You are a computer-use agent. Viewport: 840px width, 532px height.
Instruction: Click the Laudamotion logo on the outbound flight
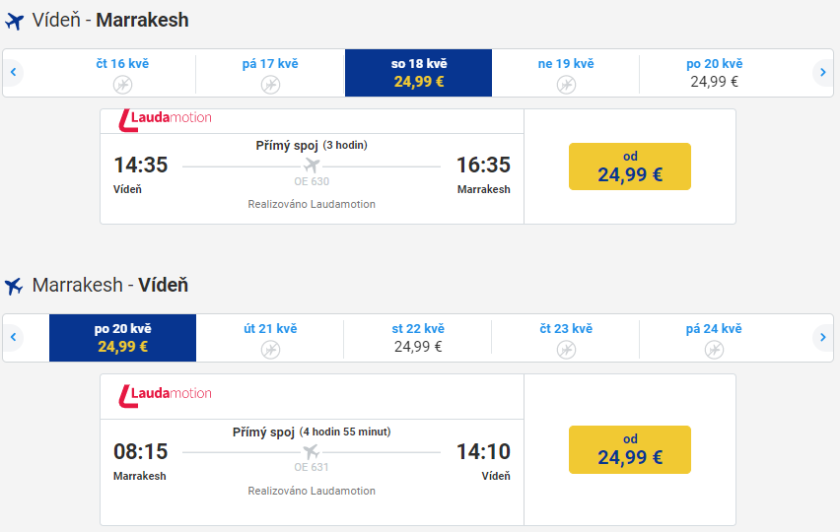tap(166, 118)
